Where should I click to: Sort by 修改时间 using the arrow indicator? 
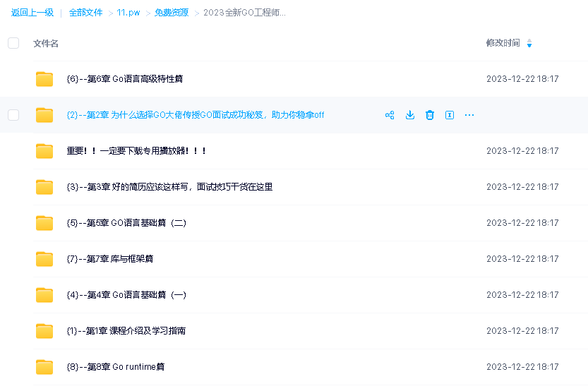(529, 44)
